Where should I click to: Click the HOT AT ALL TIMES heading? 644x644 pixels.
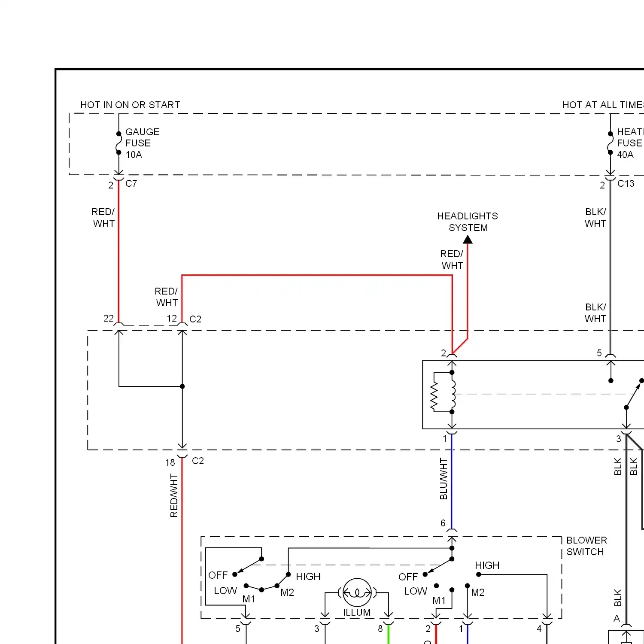click(x=603, y=105)
